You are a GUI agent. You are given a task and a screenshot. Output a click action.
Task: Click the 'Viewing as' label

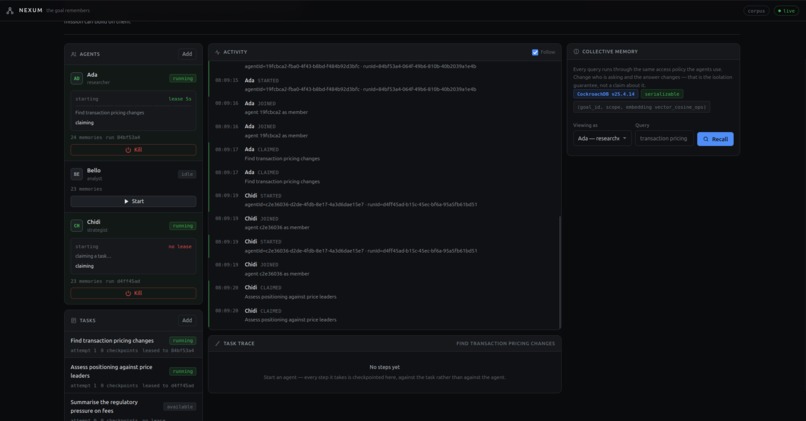pyautogui.click(x=585, y=125)
